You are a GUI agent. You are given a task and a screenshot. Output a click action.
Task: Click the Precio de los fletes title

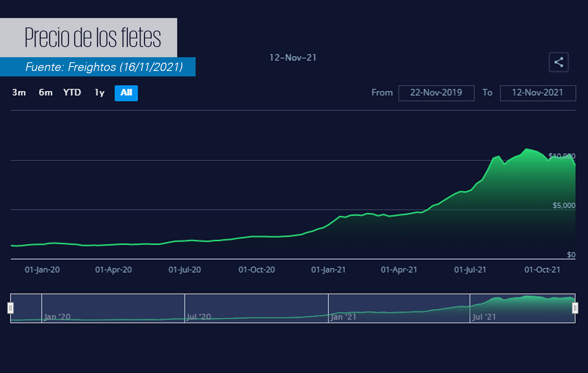pyautogui.click(x=93, y=38)
